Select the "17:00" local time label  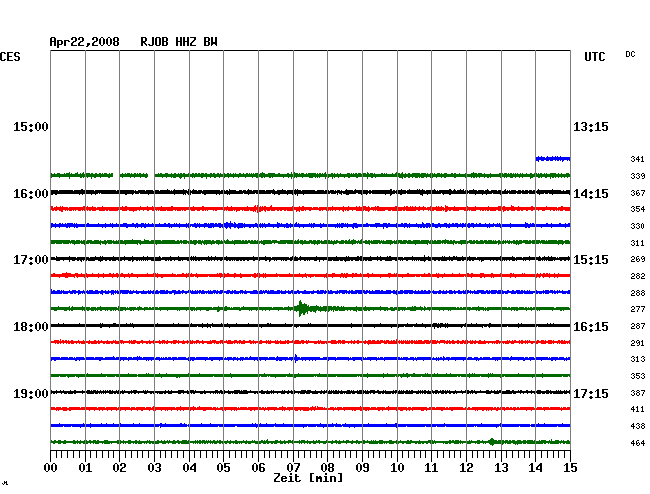(x=31, y=260)
